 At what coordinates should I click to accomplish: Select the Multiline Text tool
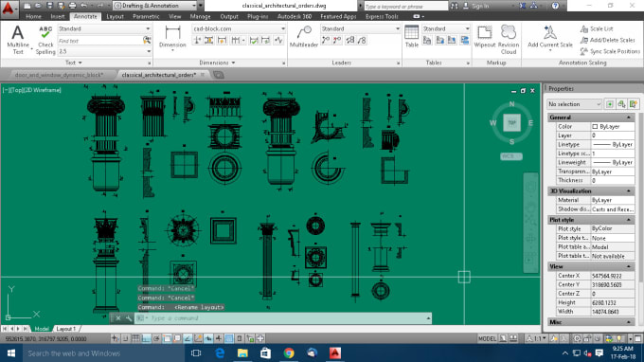click(x=18, y=40)
